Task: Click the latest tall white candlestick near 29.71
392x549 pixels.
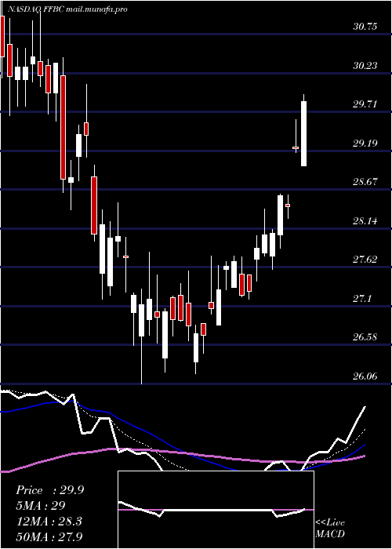Action: [304, 133]
